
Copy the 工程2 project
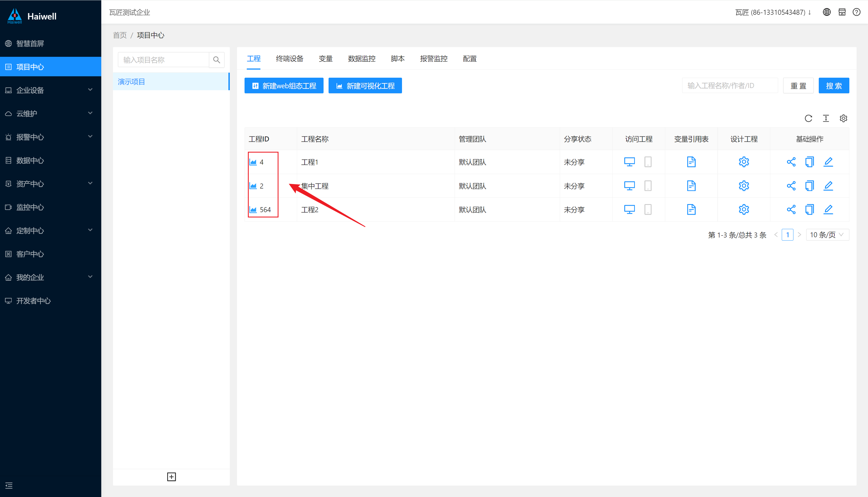(810, 209)
